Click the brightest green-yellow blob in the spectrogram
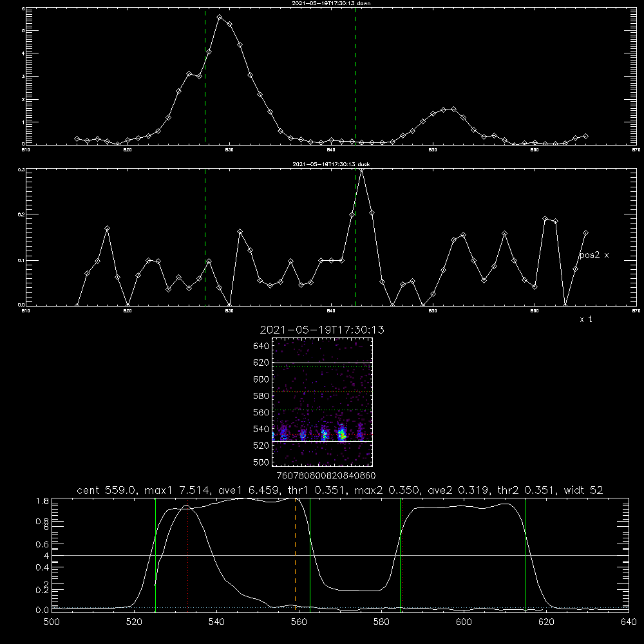644x644 pixels. pyautogui.click(x=342, y=434)
